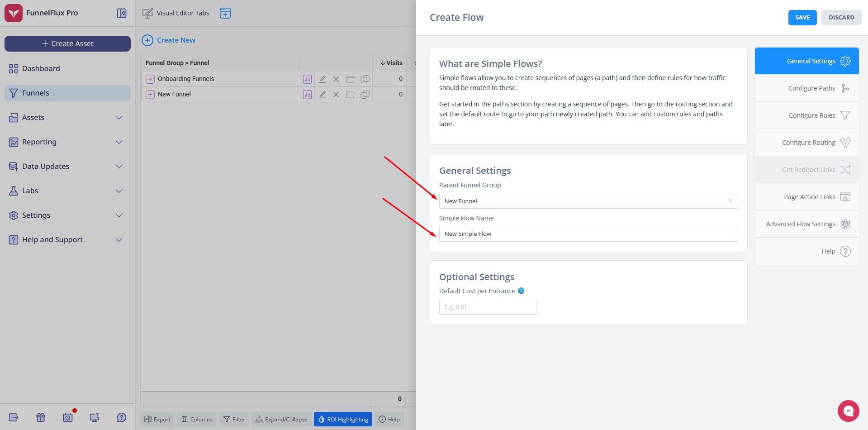Click info icon beside Default Cost per Entrance
This screenshot has height=430, width=868.
coord(521,291)
